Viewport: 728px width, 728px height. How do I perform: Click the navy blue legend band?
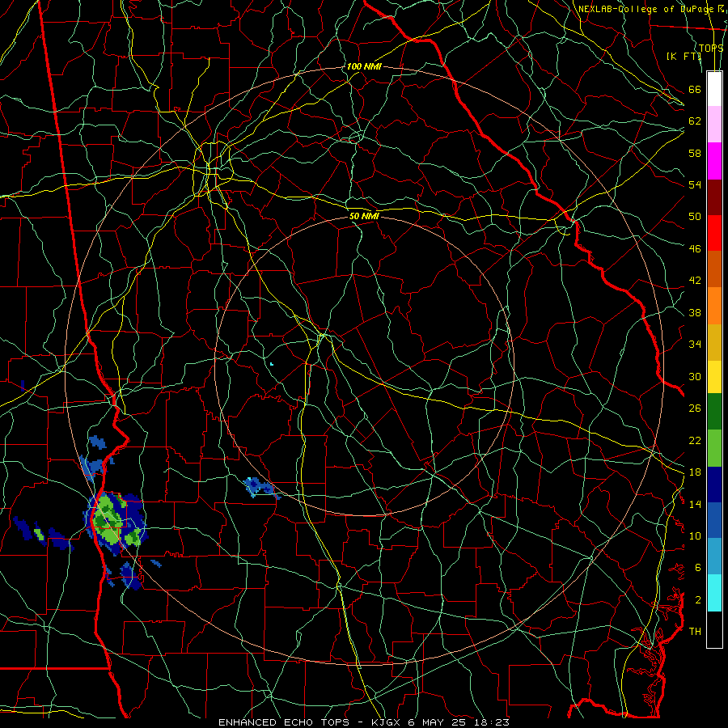click(x=714, y=485)
